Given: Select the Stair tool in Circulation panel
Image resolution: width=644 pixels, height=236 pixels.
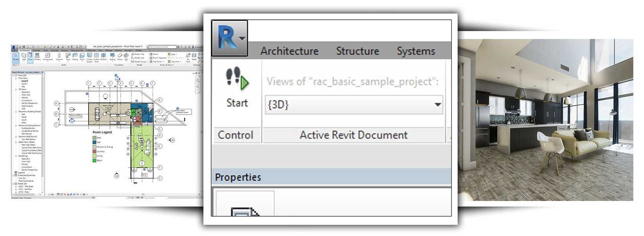Looking at the screenshot, I should tap(126, 55).
